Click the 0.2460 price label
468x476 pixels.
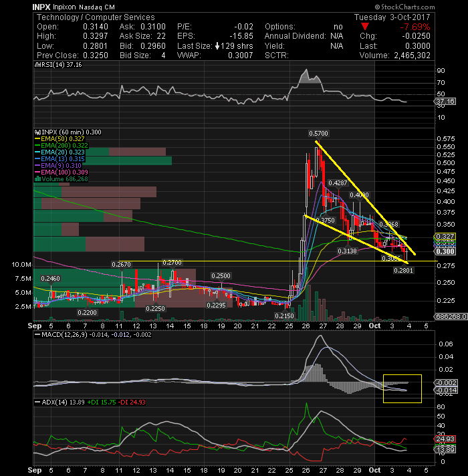50,278
